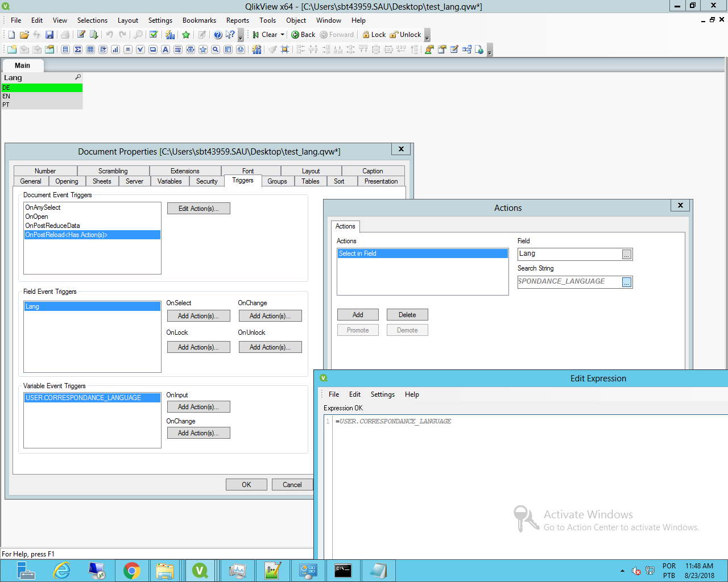The width and height of the screenshot is (728, 582).
Task: Switch to the Presentation tab
Action: coord(381,181)
